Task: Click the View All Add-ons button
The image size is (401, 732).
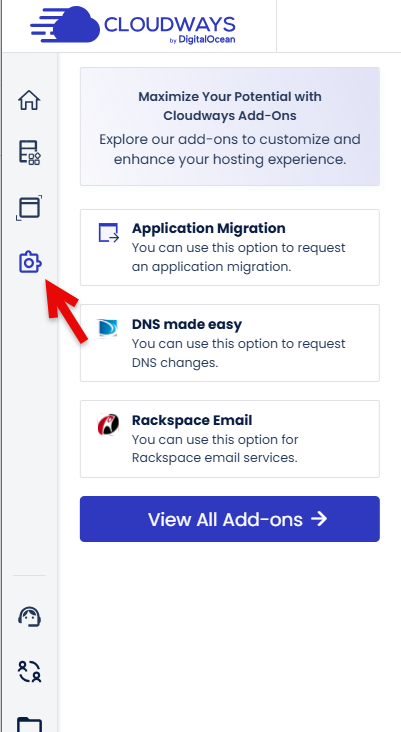Action: [230, 519]
